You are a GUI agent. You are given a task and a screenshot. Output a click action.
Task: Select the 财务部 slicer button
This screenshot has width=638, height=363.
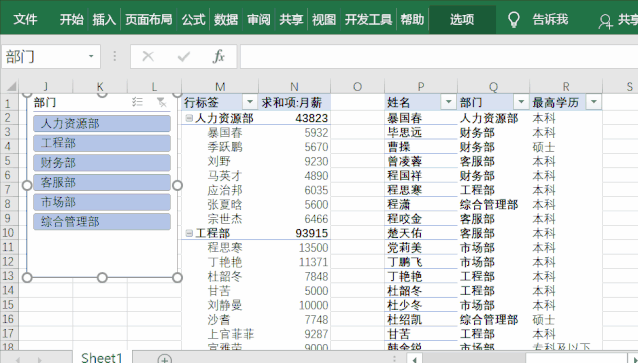tap(102, 163)
